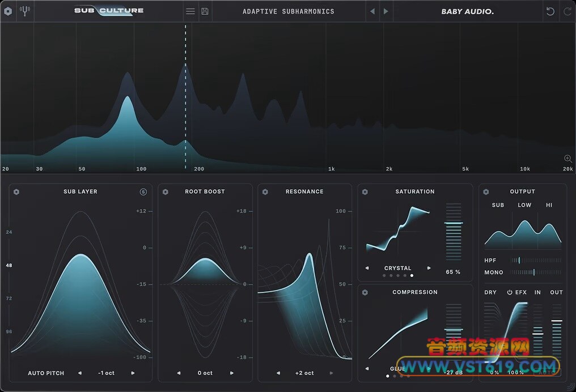The width and height of the screenshot is (576, 392).
Task: Select the 48 dB slope value
Action: point(9,265)
